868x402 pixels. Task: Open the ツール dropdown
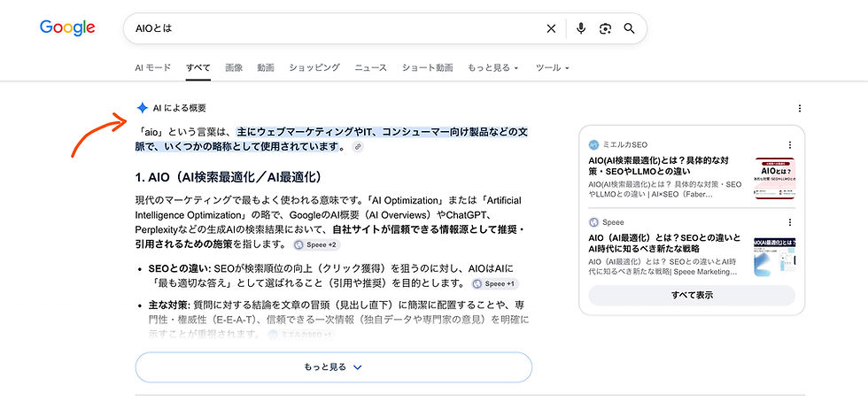click(x=553, y=68)
